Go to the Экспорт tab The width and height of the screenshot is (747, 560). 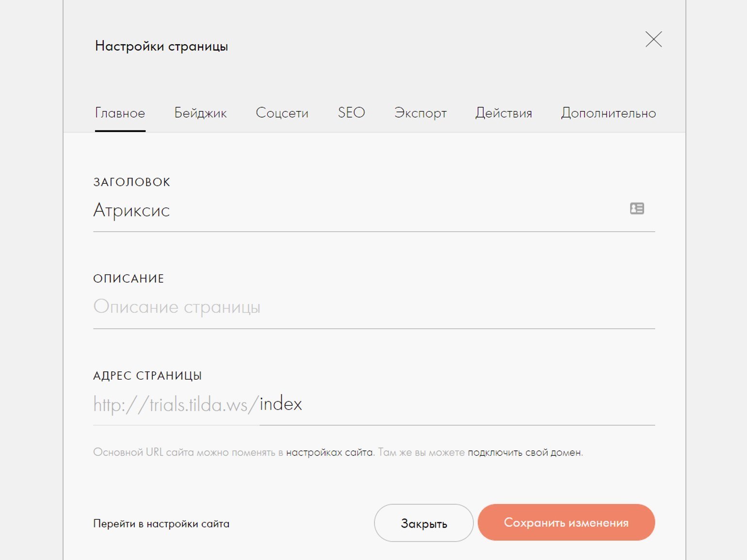pos(420,113)
